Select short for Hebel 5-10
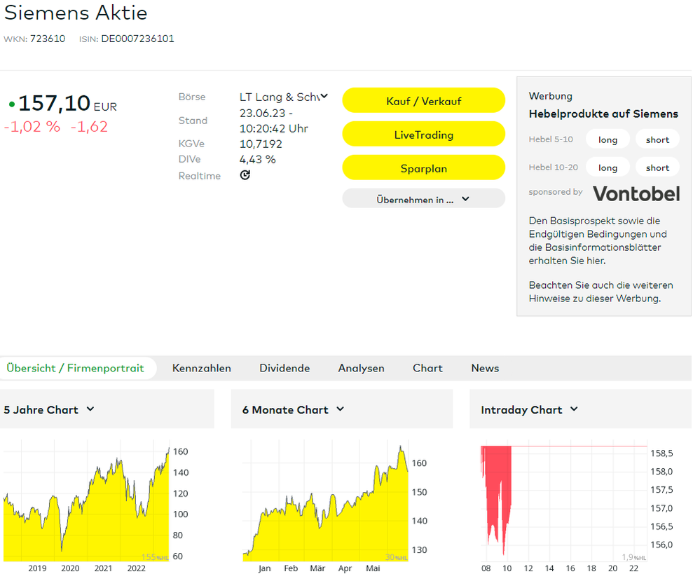Screen dimensions: 700x588 (x=657, y=139)
